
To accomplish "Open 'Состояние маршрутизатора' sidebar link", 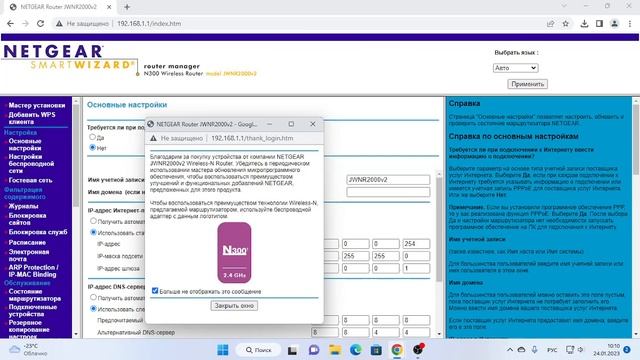I will click(x=35, y=295).
